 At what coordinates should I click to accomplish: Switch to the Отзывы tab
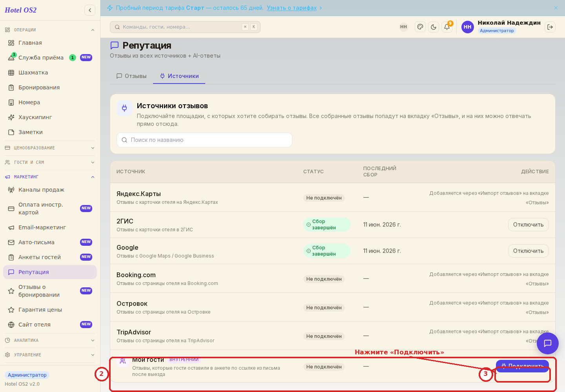tap(131, 76)
